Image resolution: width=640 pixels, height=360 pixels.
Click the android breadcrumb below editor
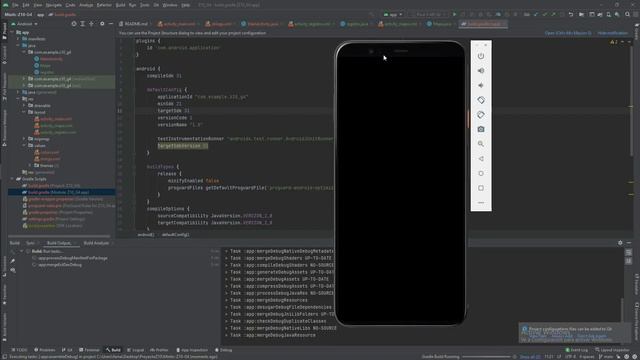point(146,235)
